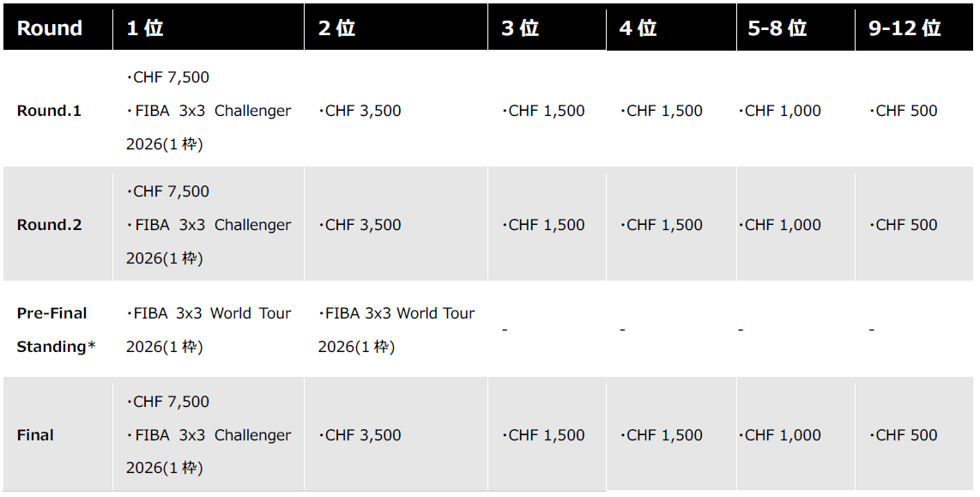The width and height of the screenshot is (980, 497).
Task: Click the "9-12位" column header
Action: pyautogui.click(x=904, y=28)
